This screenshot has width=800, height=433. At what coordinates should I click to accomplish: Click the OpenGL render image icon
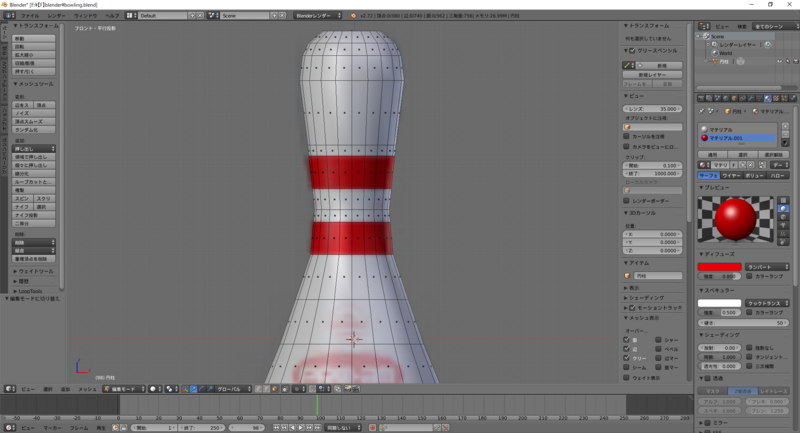click(348, 389)
